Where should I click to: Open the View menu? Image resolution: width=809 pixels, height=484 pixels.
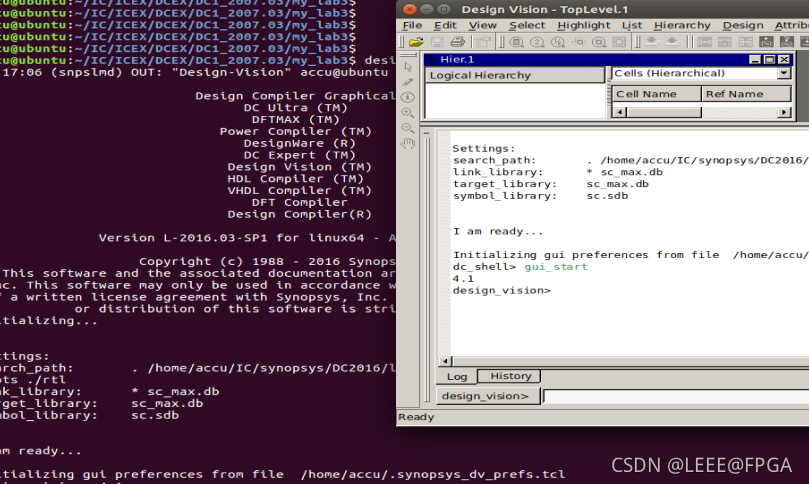(x=482, y=25)
